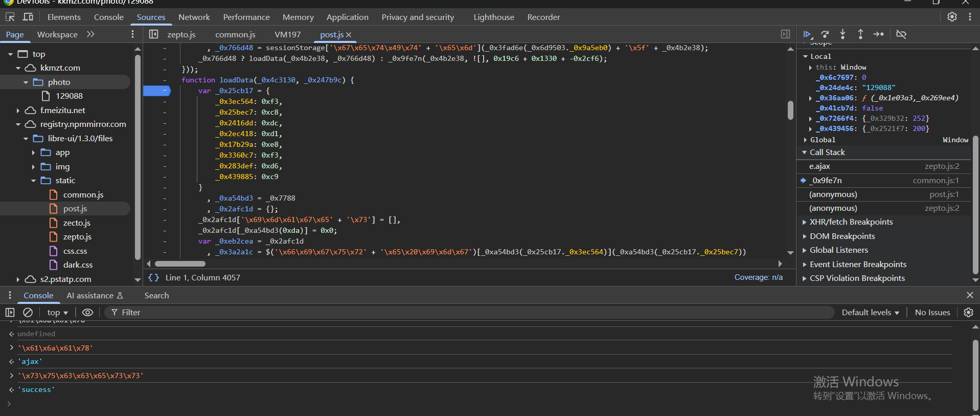Screen dimensions: 980x416
Task: Select the _0x9fe7n call stack frame
Action: coord(827,181)
